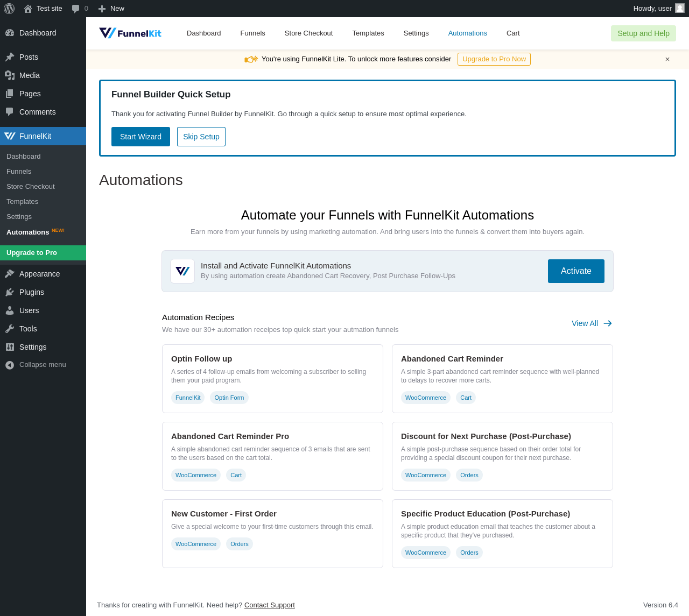Click the Plugins plug icon

[10, 292]
